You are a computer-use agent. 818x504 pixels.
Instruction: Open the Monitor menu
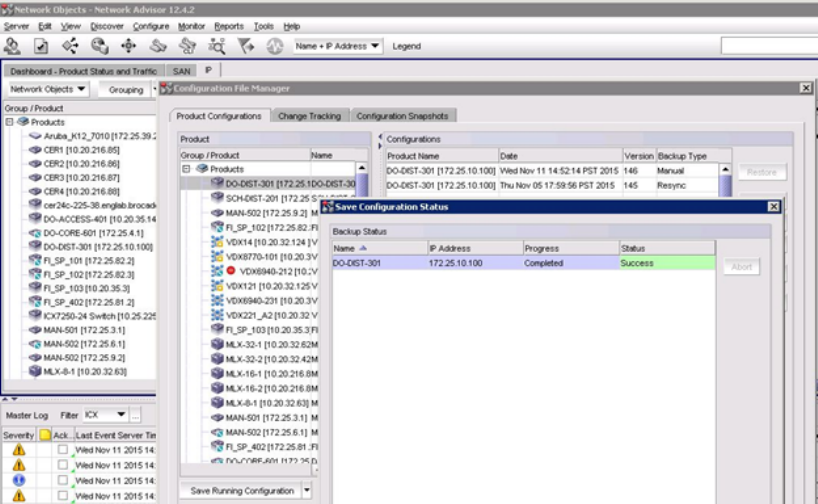[x=191, y=26]
